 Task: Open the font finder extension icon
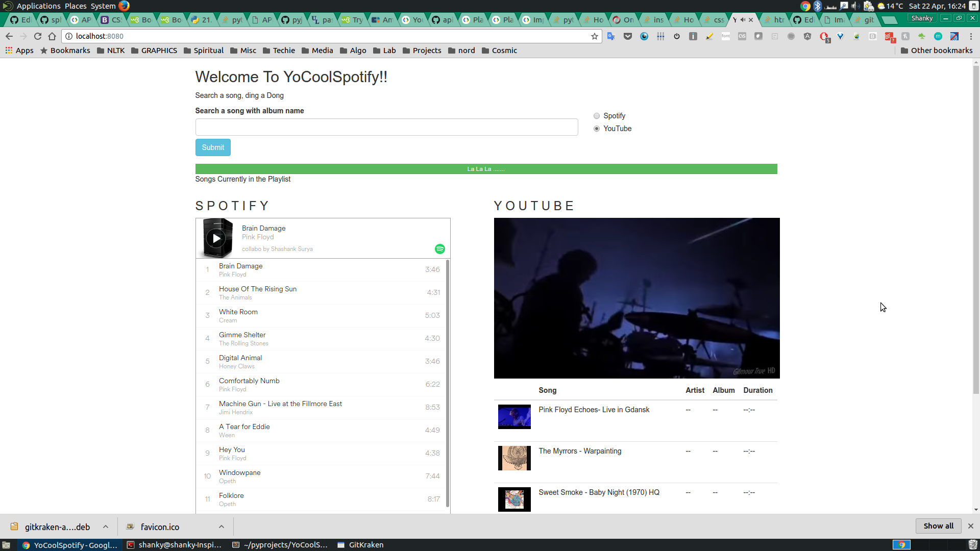[x=726, y=36]
